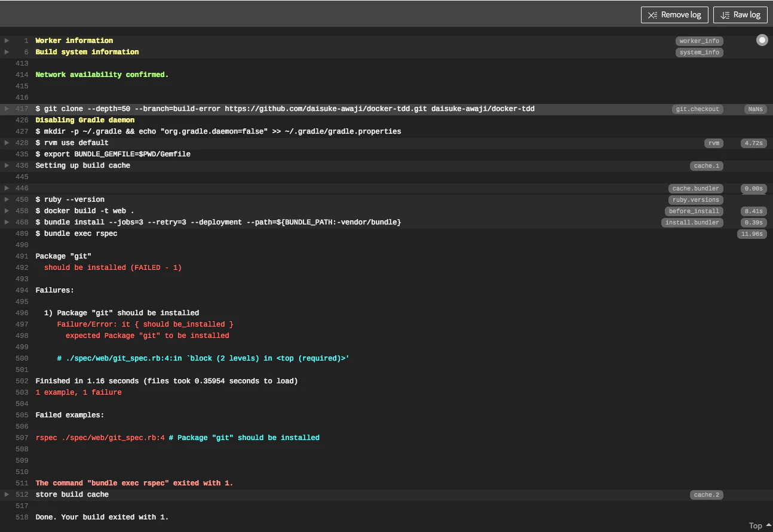Screen dimensions: 773x532
Task: Click the git.checkout tag
Action: click(x=698, y=109)
